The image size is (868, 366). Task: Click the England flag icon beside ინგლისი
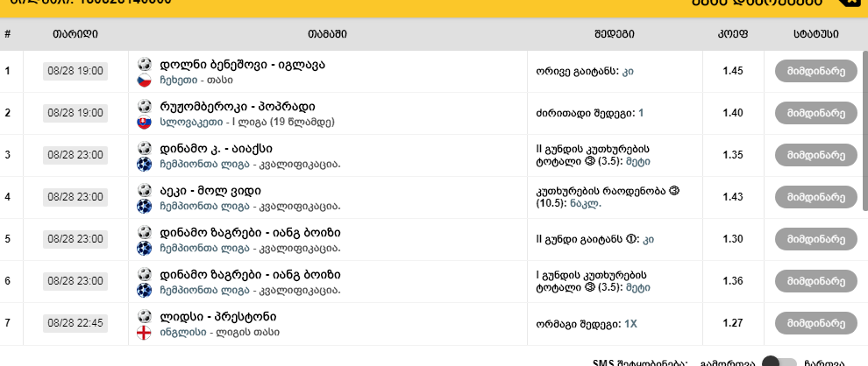pos(146,332)
